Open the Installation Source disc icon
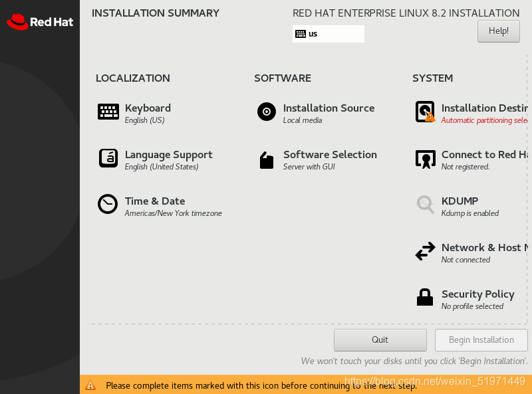The image size is (532, 394). pos(267,112)
